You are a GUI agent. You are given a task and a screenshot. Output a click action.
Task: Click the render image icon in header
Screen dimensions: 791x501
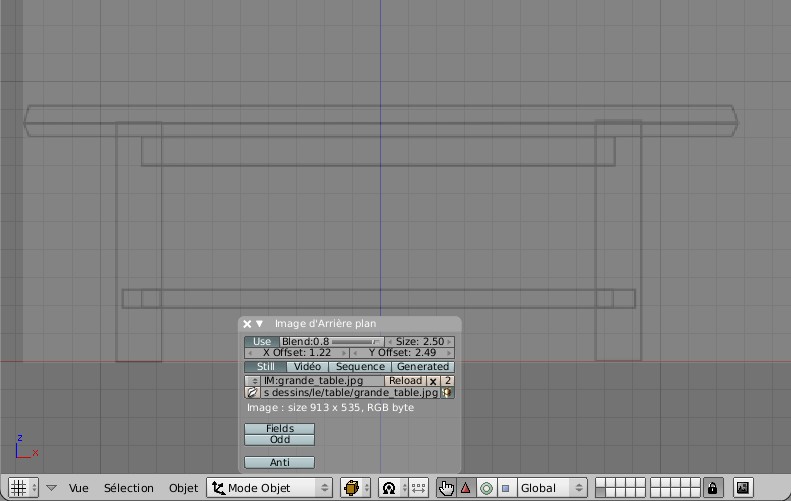(x=743, y=488)
